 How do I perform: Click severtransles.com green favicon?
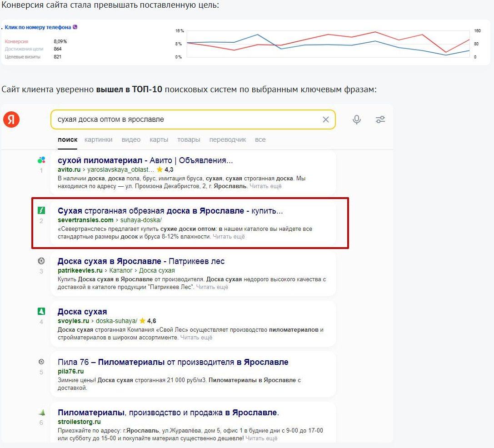click(x=41, y=210)
